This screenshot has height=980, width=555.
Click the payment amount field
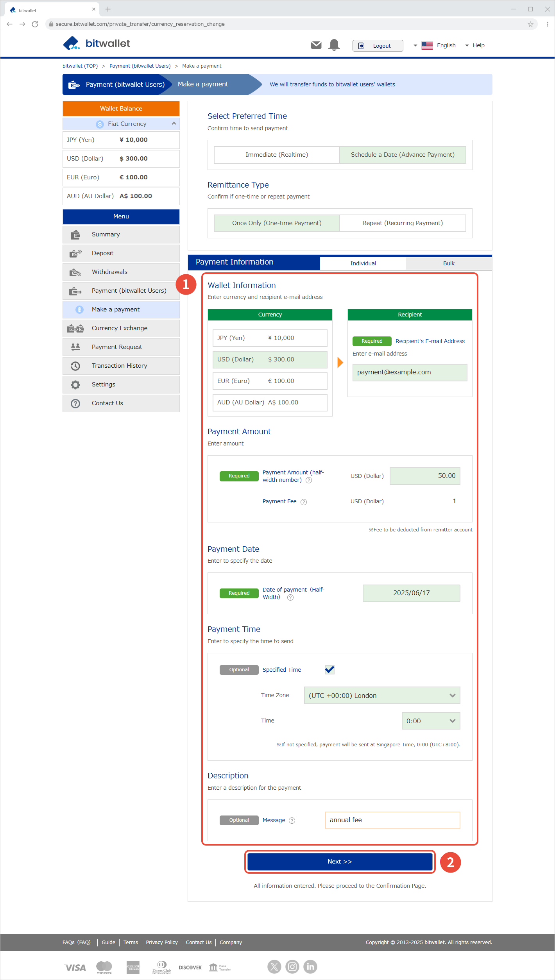(x=425, y=476)
